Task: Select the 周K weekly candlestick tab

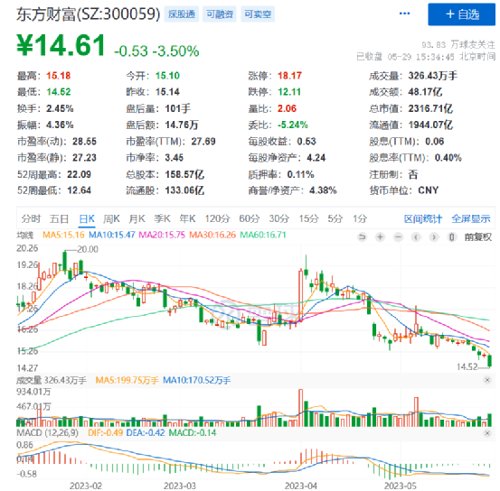Action: pos(111,219)
